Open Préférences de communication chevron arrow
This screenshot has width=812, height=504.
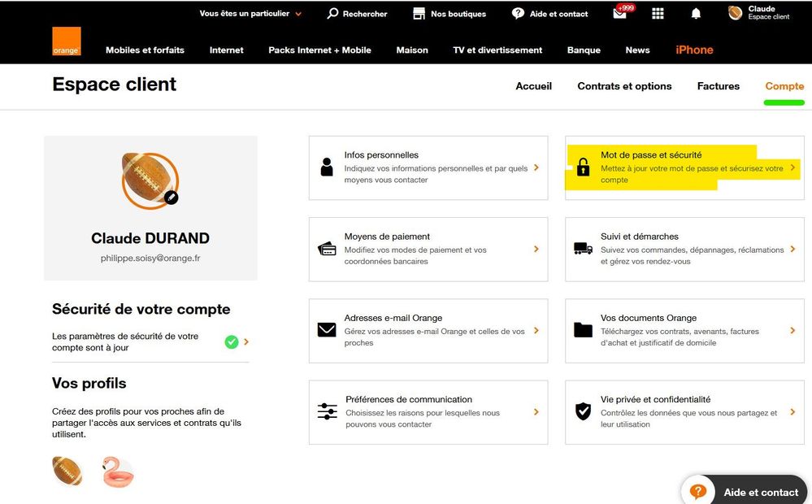coord(536,412)
